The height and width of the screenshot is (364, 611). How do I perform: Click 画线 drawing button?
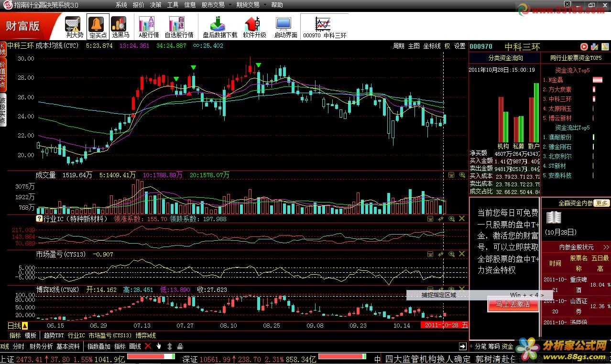[135, 346]
